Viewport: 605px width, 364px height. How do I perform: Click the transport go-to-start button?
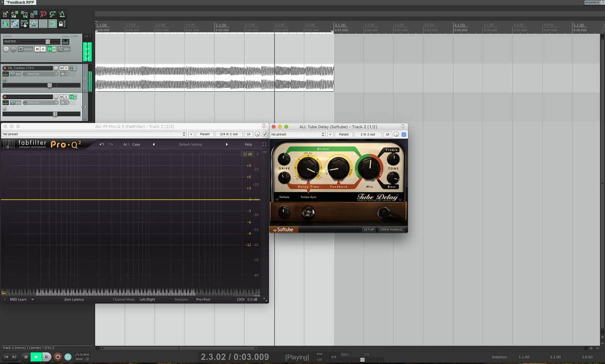[6, 357]
